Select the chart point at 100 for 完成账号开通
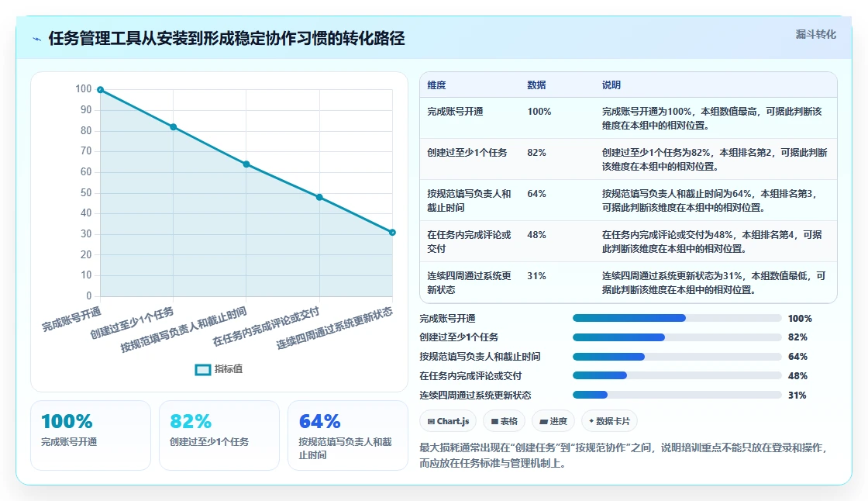Image resolution: width=868 pixels, height=501 pixels. (x=100, y=90)
